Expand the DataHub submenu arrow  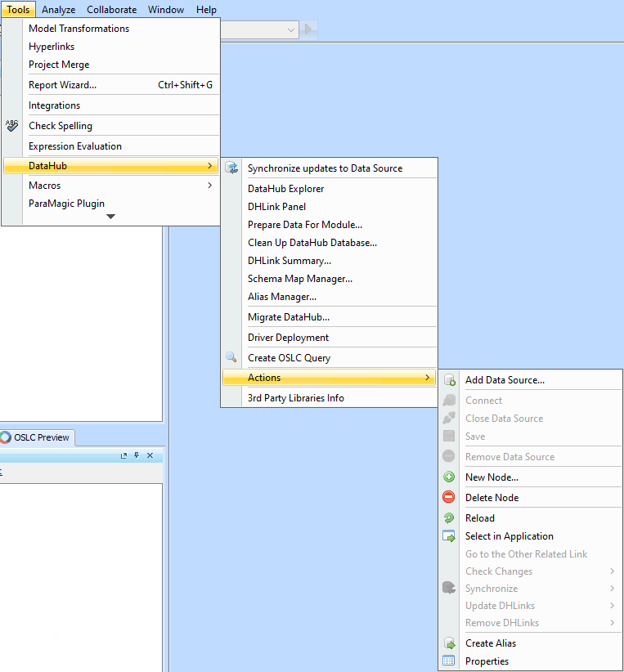tap(209, 165)
